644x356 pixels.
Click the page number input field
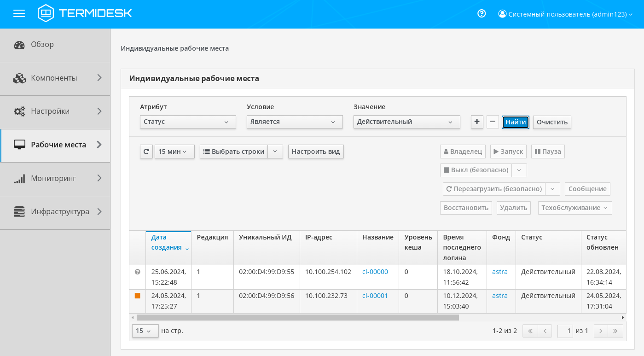[x=565, y=331]
